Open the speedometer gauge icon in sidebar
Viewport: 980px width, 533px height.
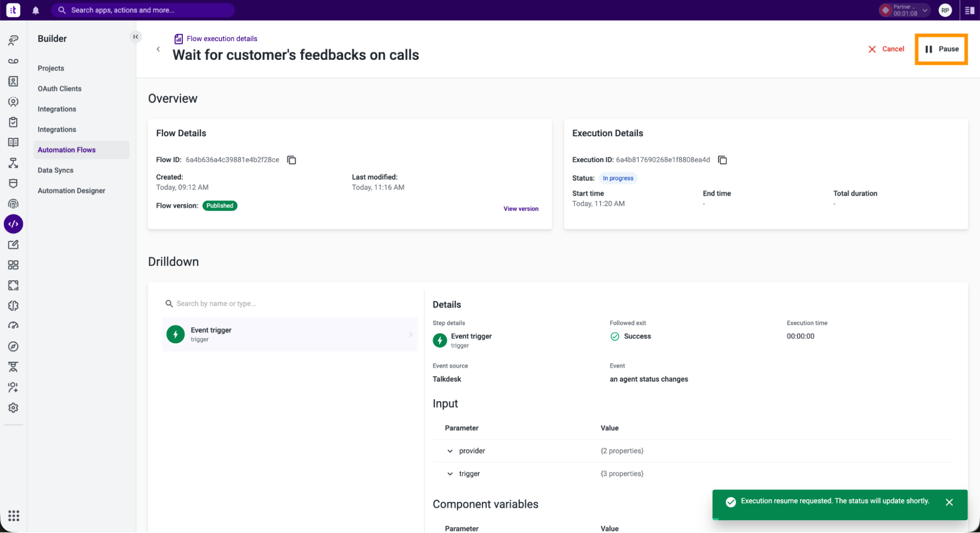click(x=13, y=326)
